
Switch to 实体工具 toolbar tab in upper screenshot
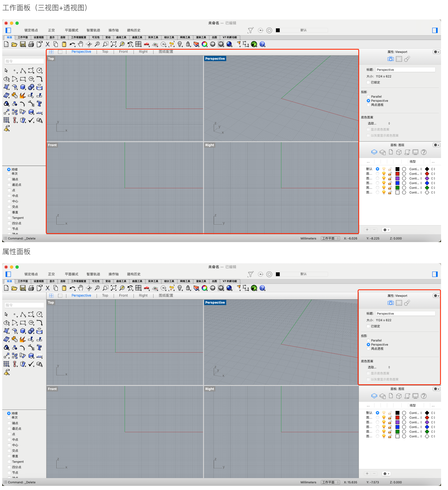153,37
